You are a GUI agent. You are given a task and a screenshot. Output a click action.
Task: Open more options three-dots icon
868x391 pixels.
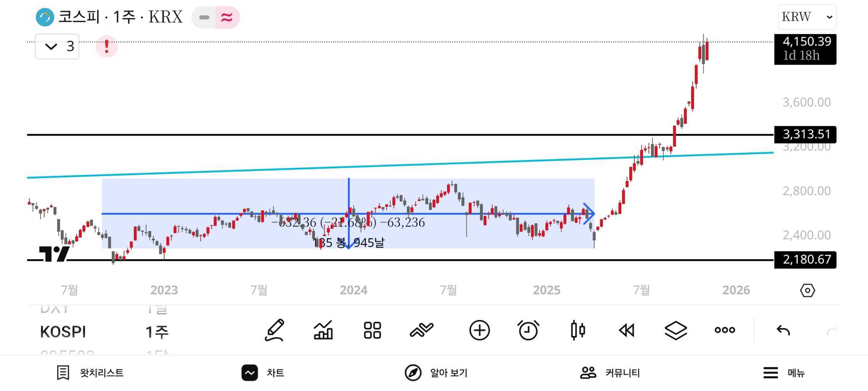(725, 330)
